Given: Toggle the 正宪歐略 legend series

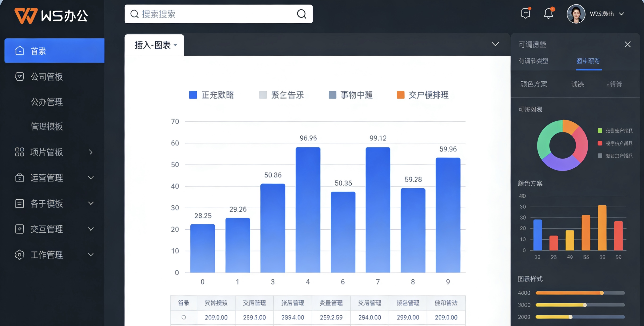Looking at the screenshot, I should [x=212, y=95].
